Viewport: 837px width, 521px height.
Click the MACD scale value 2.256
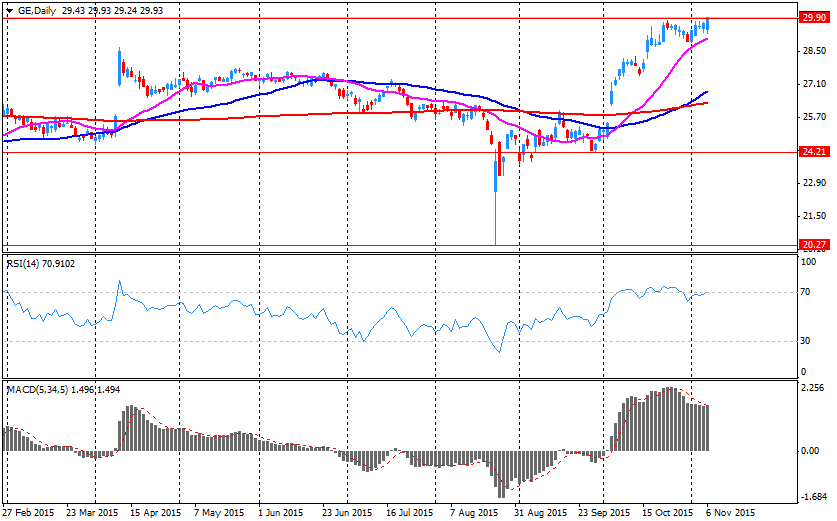pyautogui.click(x=814, y=388)
